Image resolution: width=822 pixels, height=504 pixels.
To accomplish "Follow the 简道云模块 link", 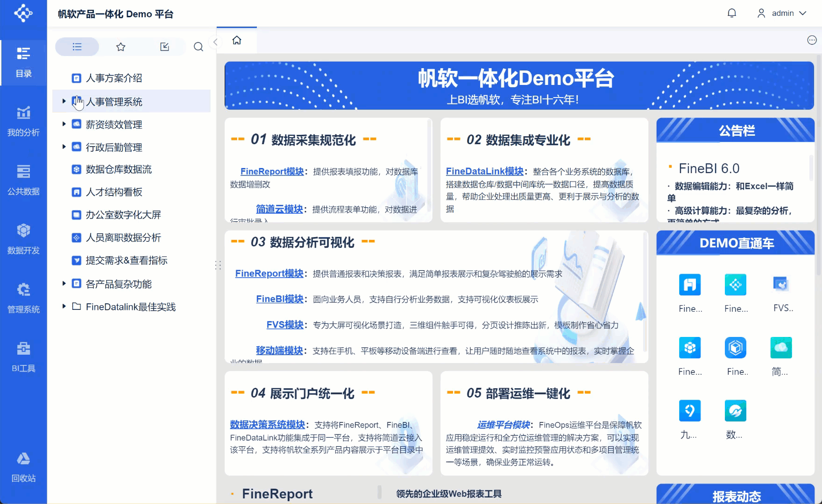I will tap(279, 209).
